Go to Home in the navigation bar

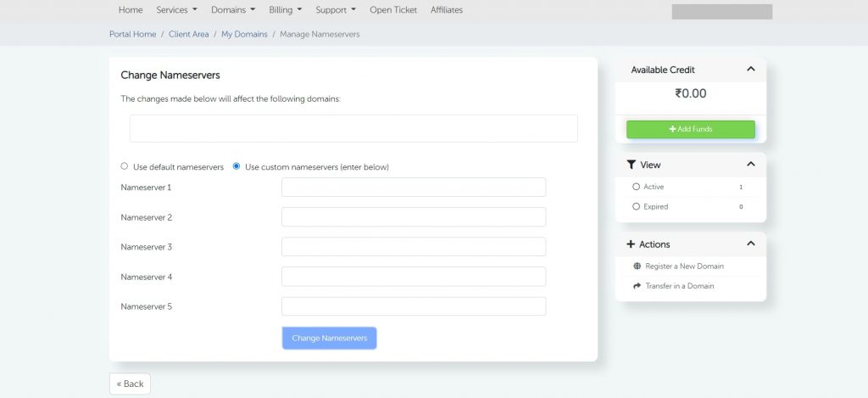[x=131, y=10]
